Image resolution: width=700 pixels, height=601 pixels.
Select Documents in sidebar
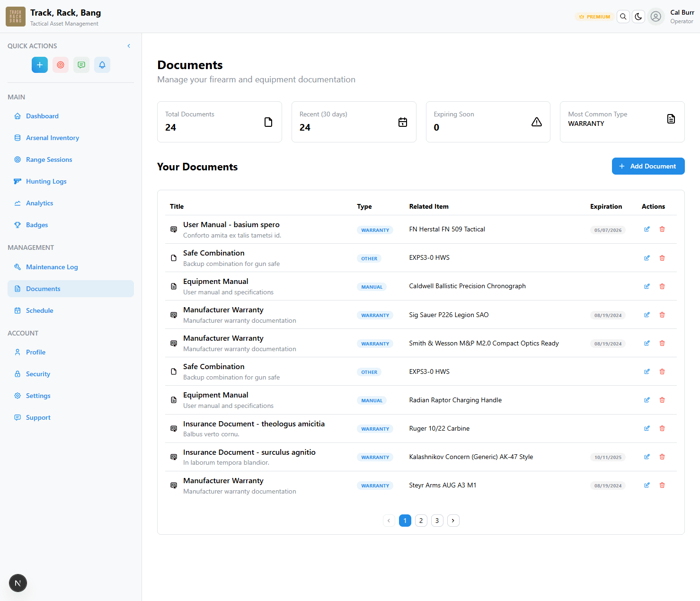point(71,289)
